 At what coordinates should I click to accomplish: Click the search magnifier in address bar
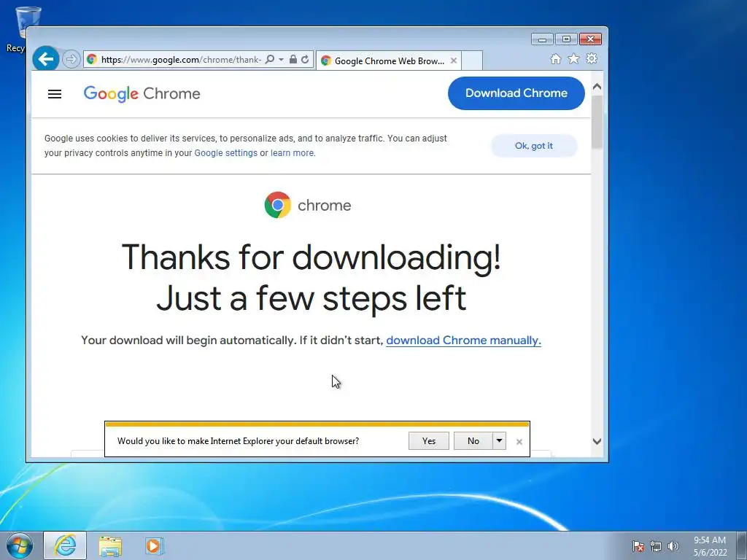click(270, 59)
